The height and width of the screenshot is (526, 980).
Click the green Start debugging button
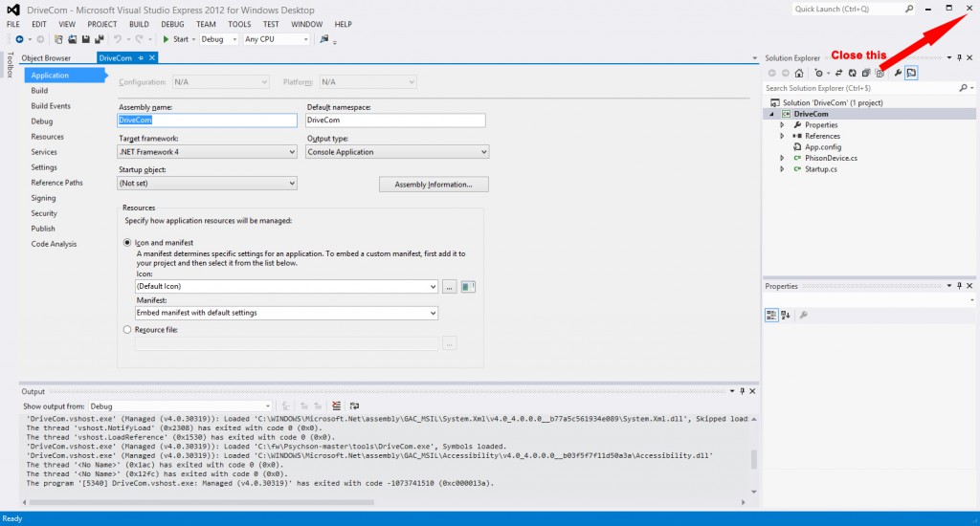point(176,39)
